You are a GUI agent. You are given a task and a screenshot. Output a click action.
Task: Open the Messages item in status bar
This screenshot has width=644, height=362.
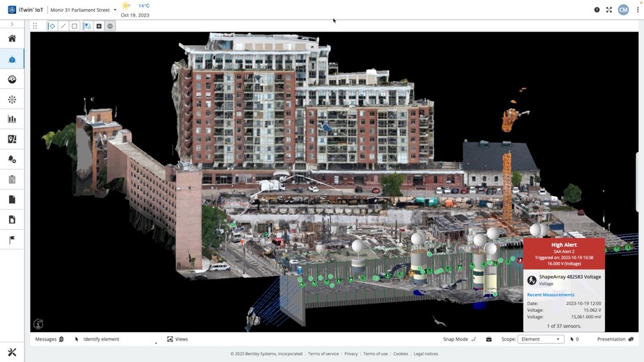49,339
